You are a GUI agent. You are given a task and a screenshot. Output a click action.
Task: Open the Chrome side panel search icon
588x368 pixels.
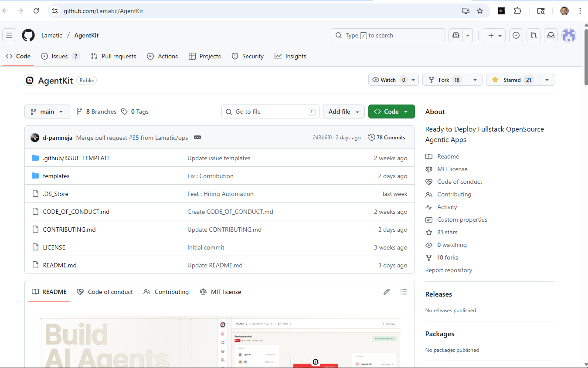pyautogui.click(x=541, y=11)
